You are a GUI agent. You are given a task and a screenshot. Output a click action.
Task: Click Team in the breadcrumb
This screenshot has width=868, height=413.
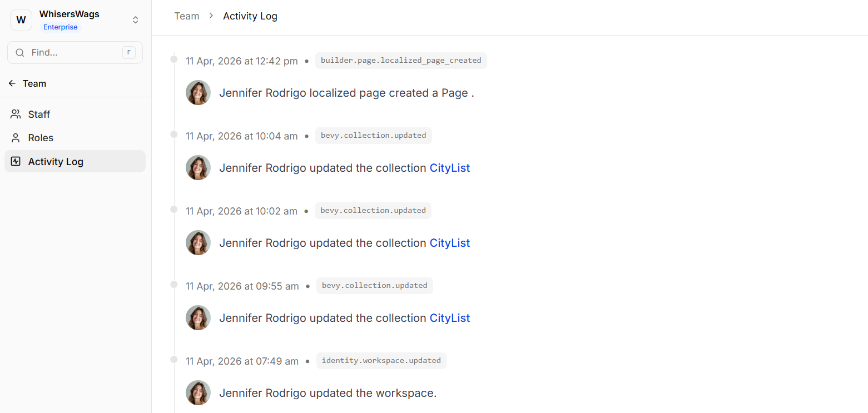[x=186, y=16]
